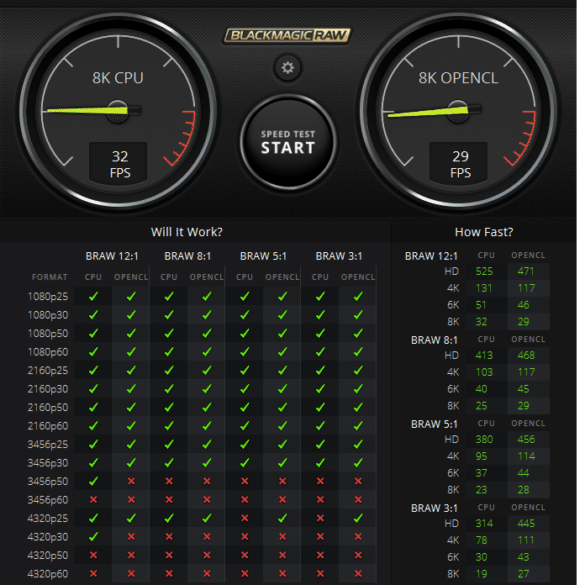Click BRAW 3:1 4K CPU value 78

481,540
